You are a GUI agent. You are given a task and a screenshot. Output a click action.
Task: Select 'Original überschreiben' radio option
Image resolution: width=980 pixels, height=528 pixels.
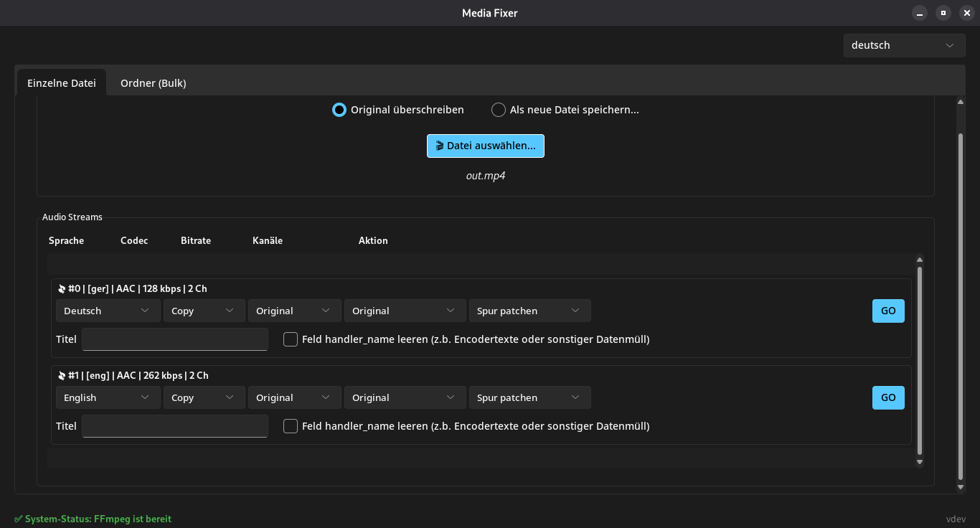(339, 110)
